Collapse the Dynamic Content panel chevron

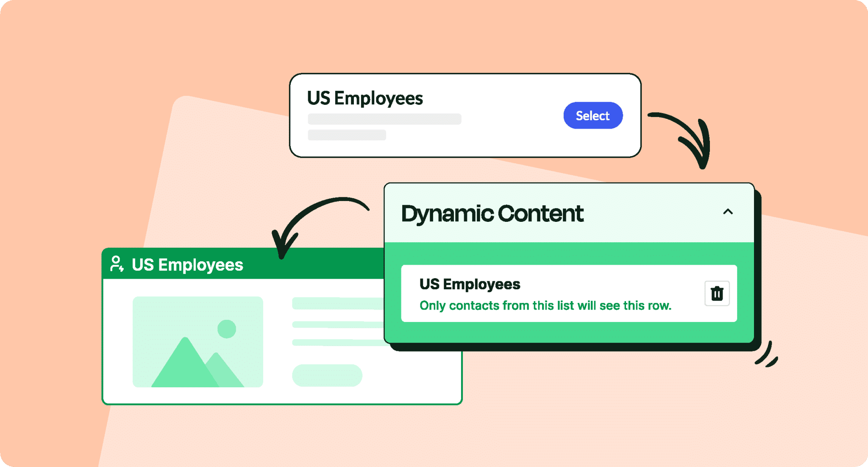point(728,212)
